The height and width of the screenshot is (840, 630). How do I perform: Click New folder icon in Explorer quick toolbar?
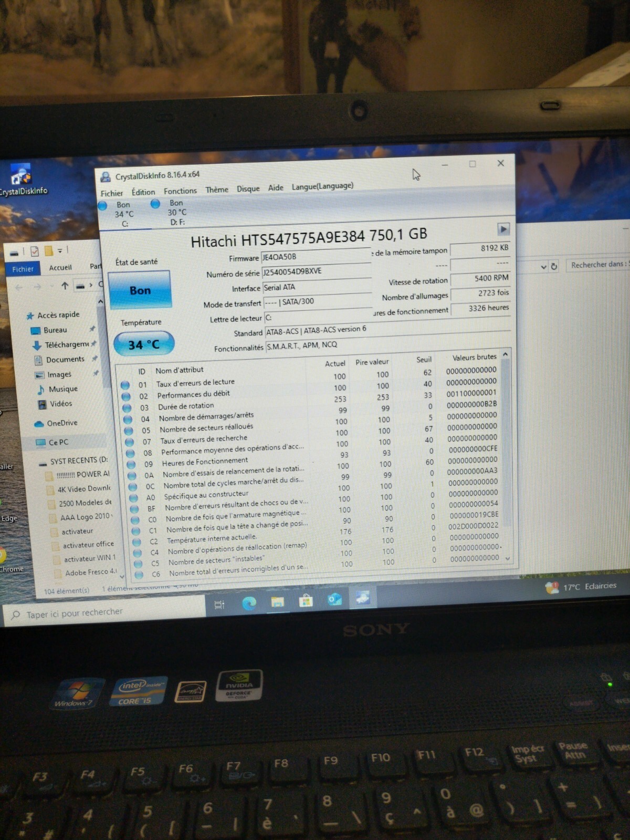[48, 251]
